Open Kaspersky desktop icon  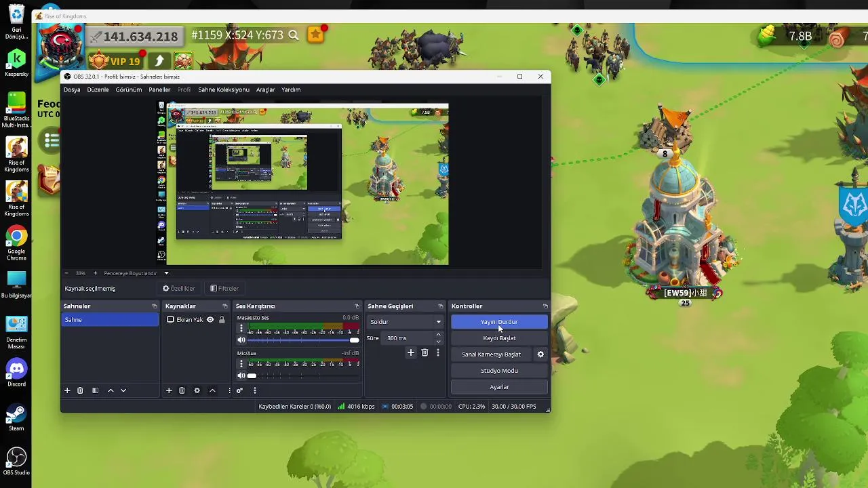(x=16, y=64)
